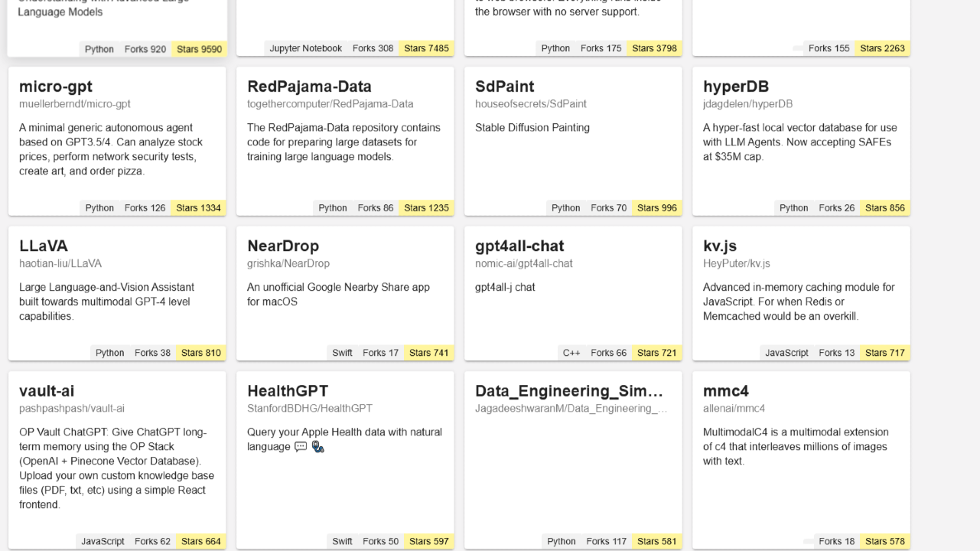Click Stars 1334 badge on micro-gpt
Screen dimensions: 980x551
coord(198,208)
